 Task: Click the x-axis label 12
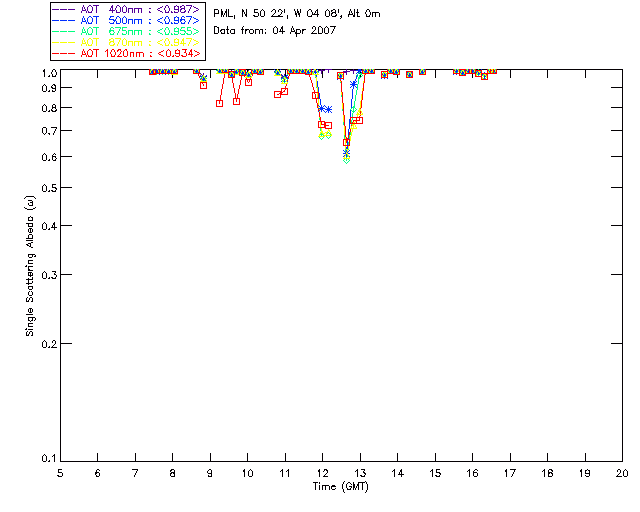pyautogui.click(x=322, y=473)
